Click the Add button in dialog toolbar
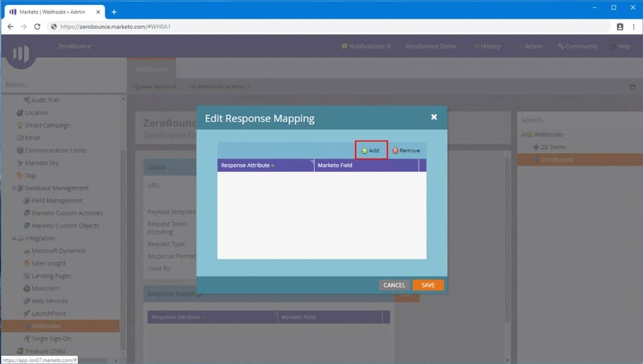 coord(370,151)
